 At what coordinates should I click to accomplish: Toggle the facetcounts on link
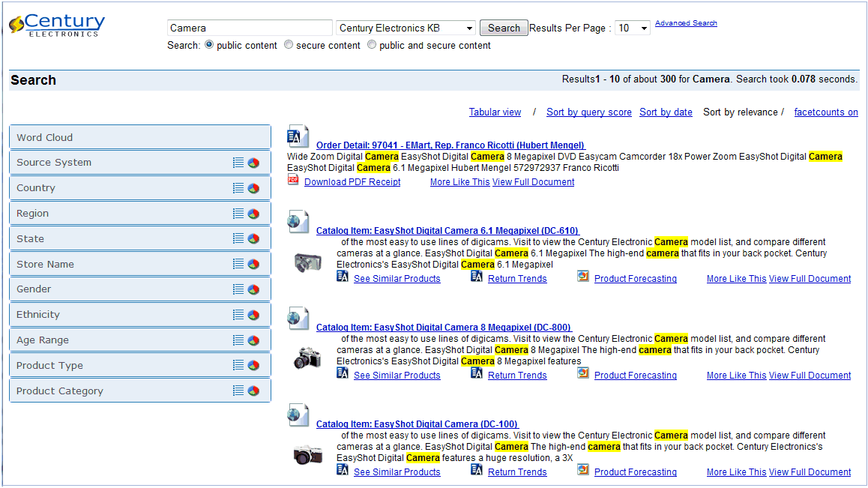(x=826, y=112)
